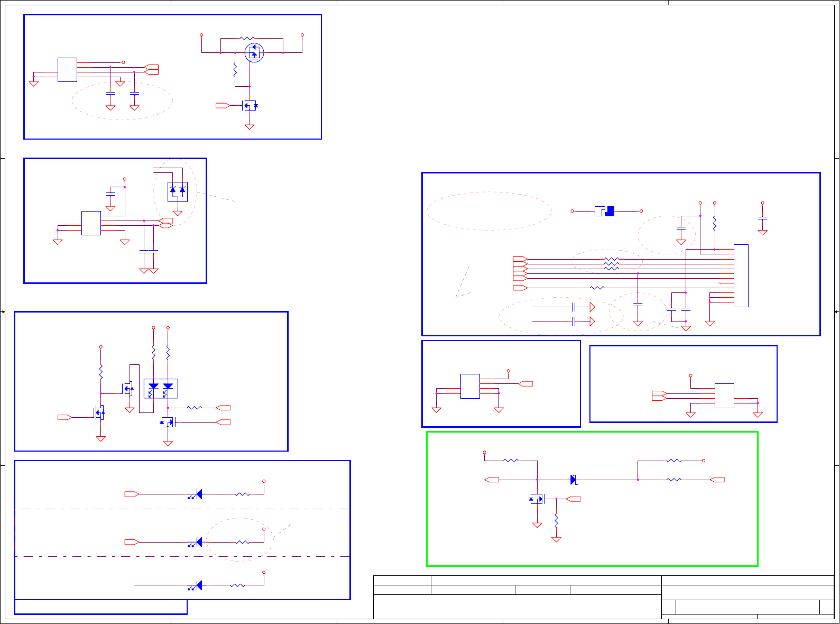Click the Schottky diode in the green-bordered block
Image resolution: width=840 pixels, height=624 pixels.
[x=574, y=480]
